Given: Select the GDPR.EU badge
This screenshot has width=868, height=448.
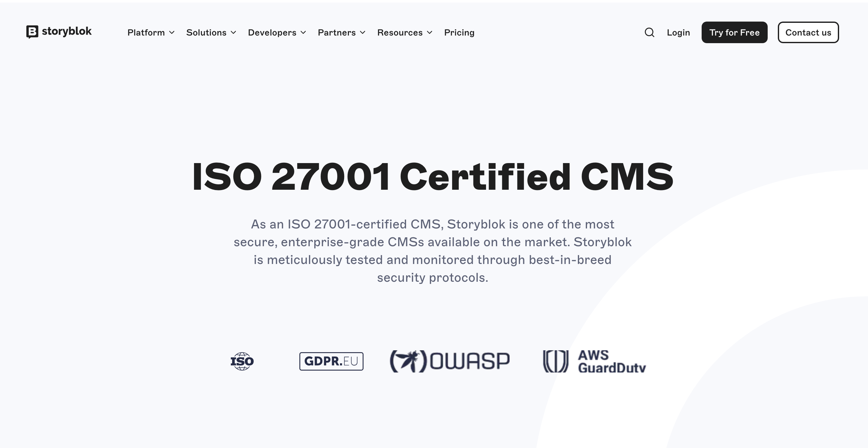Looking at the screenshot, I should (x=331, y=361).
